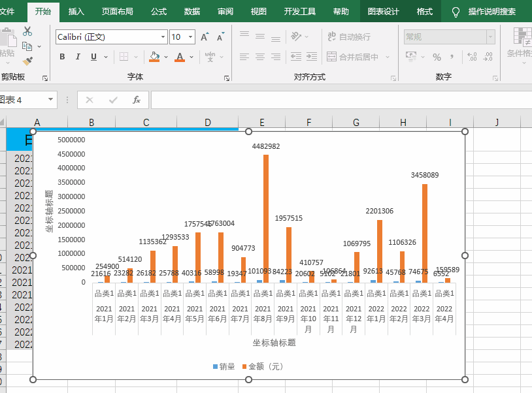
Task: Open the font size dropdown
Action: tap(190, 37)
